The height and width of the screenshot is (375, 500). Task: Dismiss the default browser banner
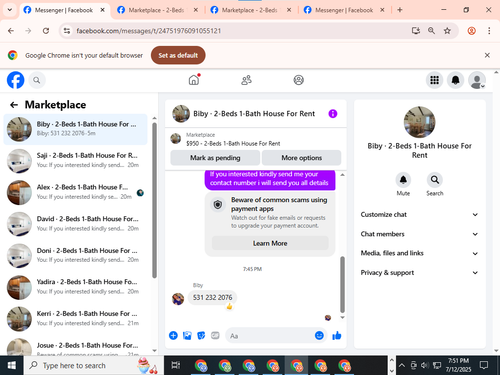coord(487,55)
